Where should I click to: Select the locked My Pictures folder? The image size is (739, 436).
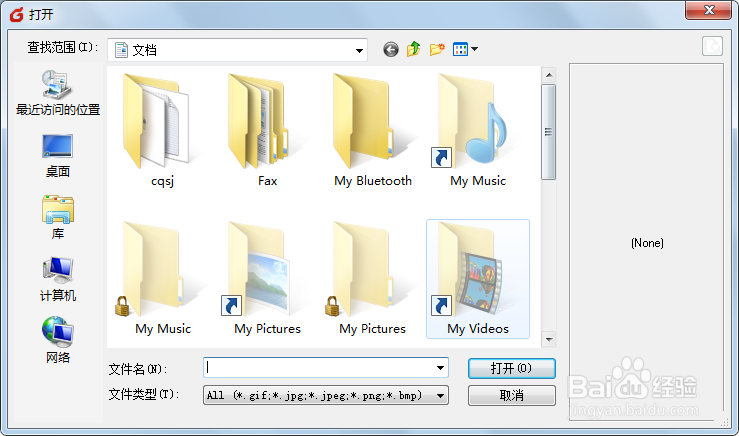[x=373, y=279]
